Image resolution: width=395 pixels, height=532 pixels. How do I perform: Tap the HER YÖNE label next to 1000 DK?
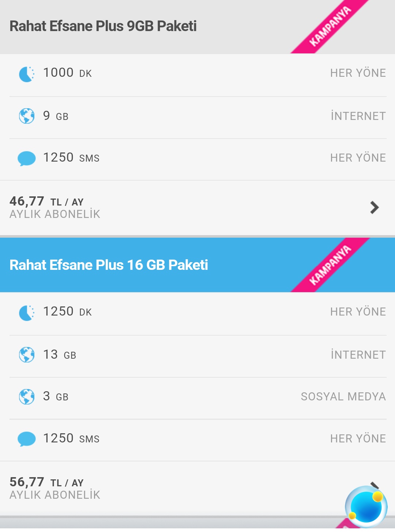(358, 73)
